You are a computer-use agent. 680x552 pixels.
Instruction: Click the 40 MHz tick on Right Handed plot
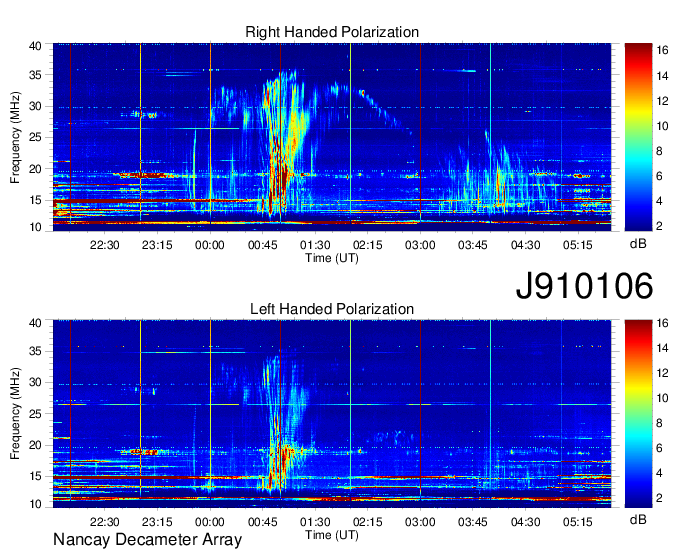[x=35, y=46]
